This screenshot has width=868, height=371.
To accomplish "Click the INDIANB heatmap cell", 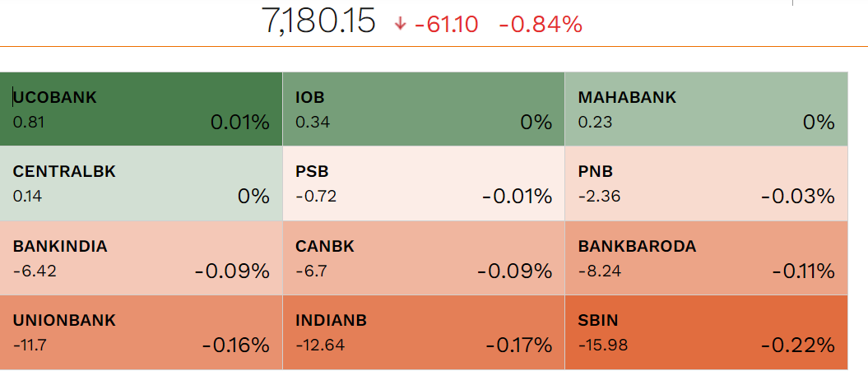I will pos(423,332).
